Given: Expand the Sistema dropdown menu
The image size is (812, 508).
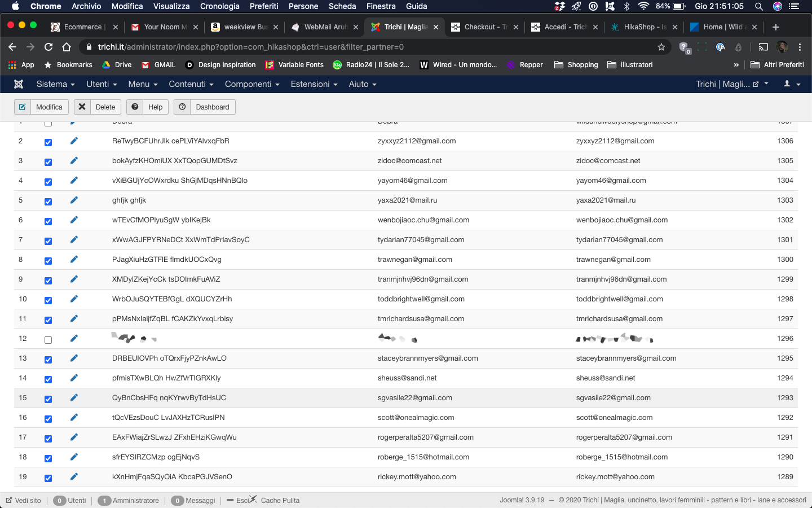Looking at the screenshot, I should coord(55,84).
